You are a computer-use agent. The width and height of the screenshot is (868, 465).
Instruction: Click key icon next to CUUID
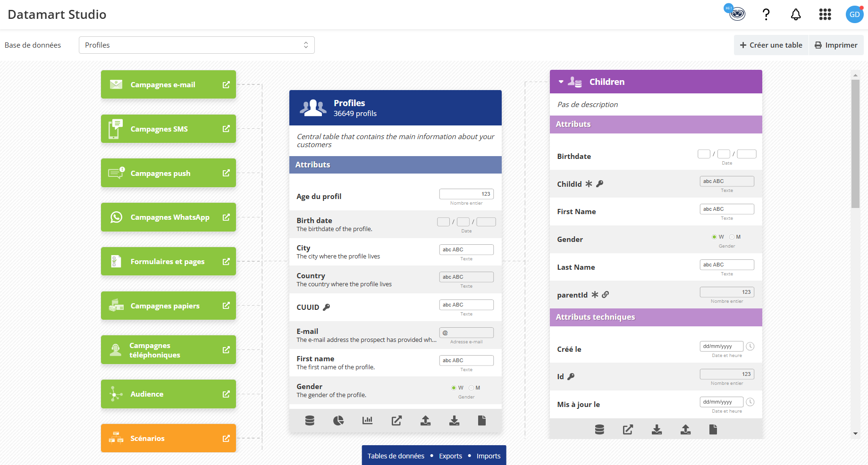click(x=326, y=307)
